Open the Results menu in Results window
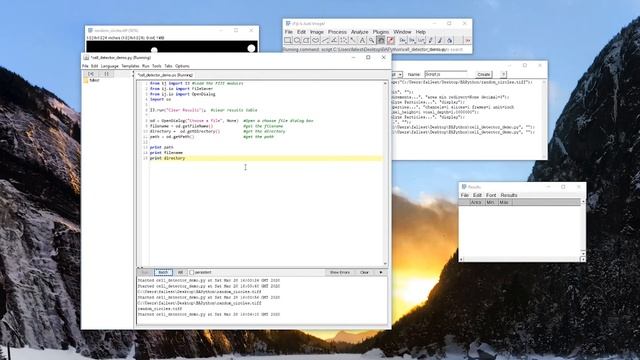The image size is (640, 360). click(509, 195)
